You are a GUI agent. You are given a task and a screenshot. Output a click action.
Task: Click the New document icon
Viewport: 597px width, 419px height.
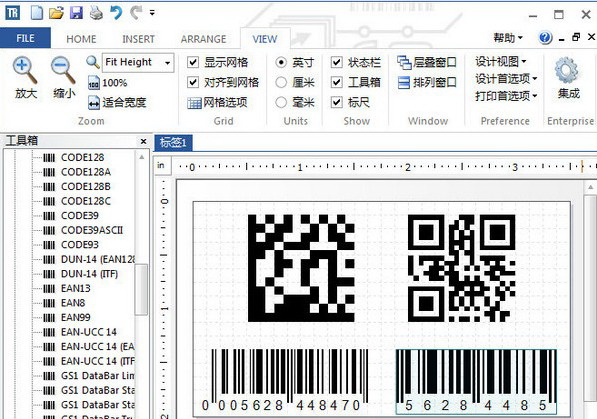click(37, 13)
